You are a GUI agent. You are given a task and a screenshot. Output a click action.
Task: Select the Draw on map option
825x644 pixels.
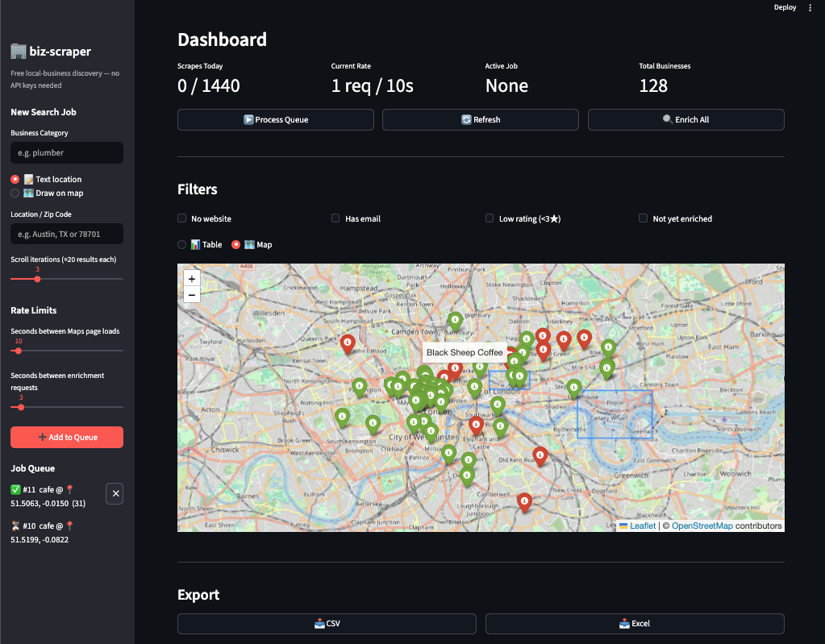pyautogui.click(x=14, y=193)
